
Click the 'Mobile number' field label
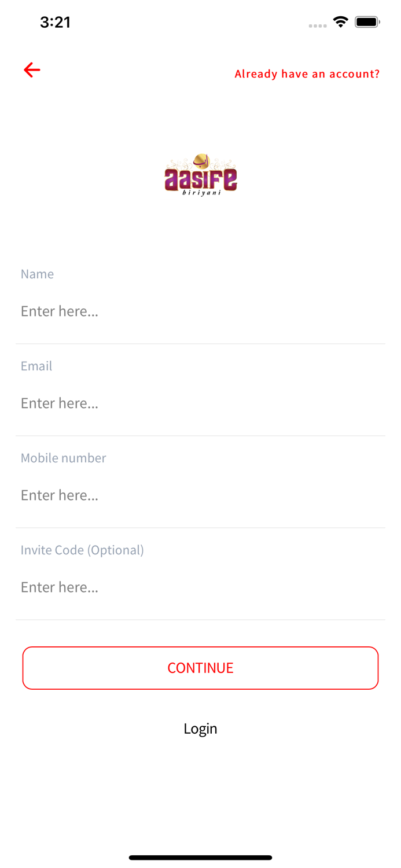click(63, 458)
